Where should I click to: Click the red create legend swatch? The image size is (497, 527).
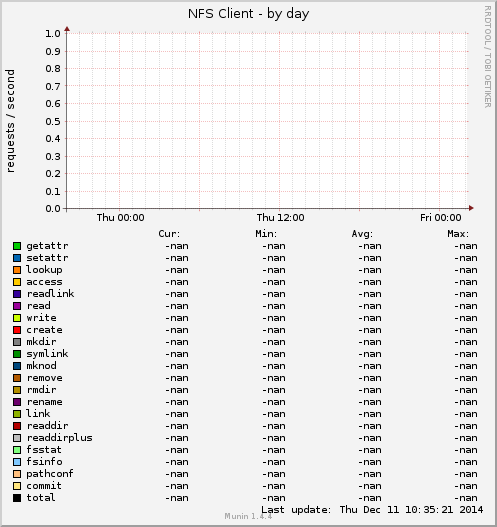point(17,330)
